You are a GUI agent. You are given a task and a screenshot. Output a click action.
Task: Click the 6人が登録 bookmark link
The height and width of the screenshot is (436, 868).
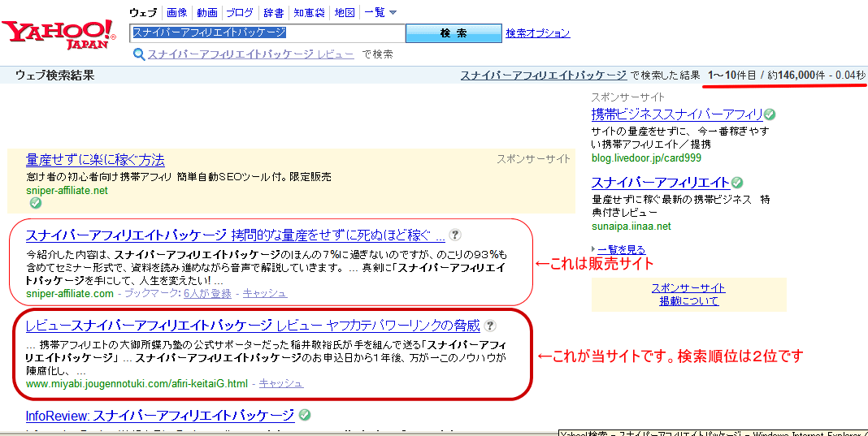pos(207,293)
